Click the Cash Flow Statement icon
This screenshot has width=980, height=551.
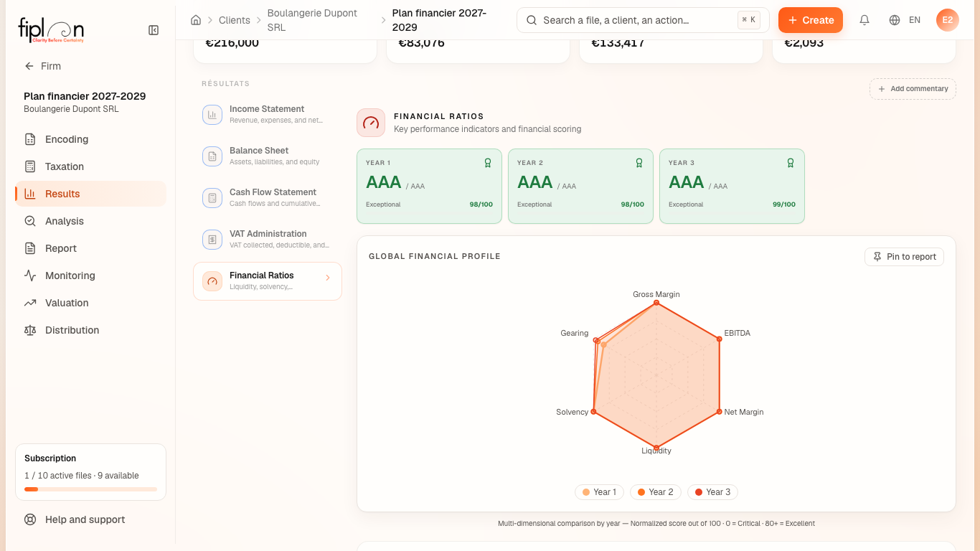click(x=212, y=198)
